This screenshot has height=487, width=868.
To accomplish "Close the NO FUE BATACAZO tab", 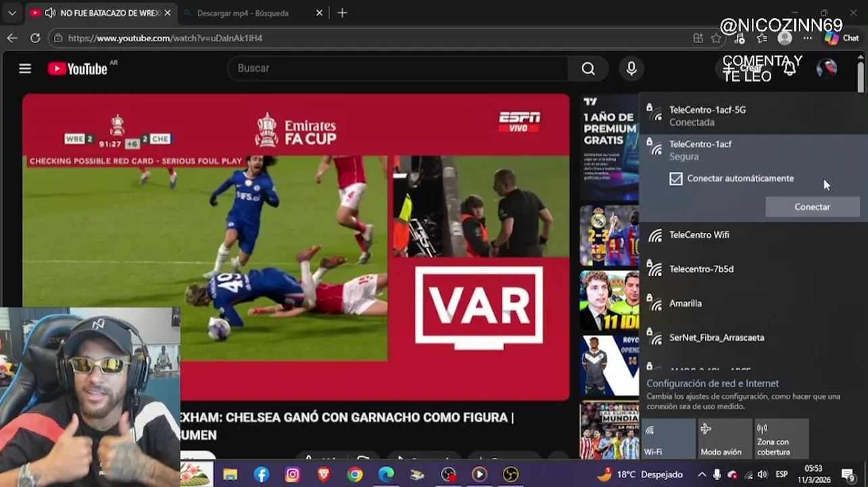I will (167, 13).
